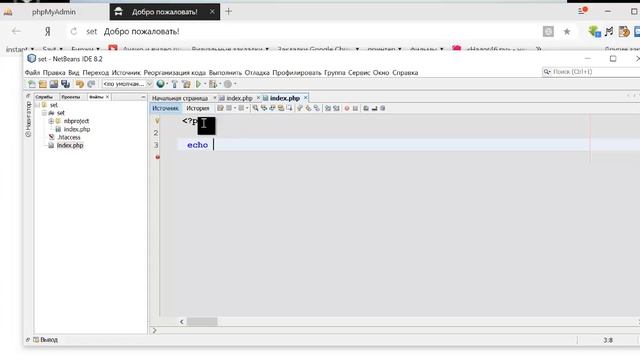Toggle Rectangular Selection in editor toolbar
Image resolution: width=640 pixels, height=360 pixels.
pyautogui.click(x=289, y=108)
